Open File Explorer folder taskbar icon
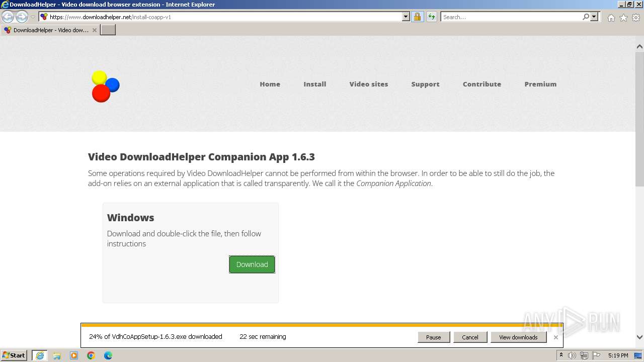The height and width of the screenshot is (362, 644). click(x=57, y=355)
